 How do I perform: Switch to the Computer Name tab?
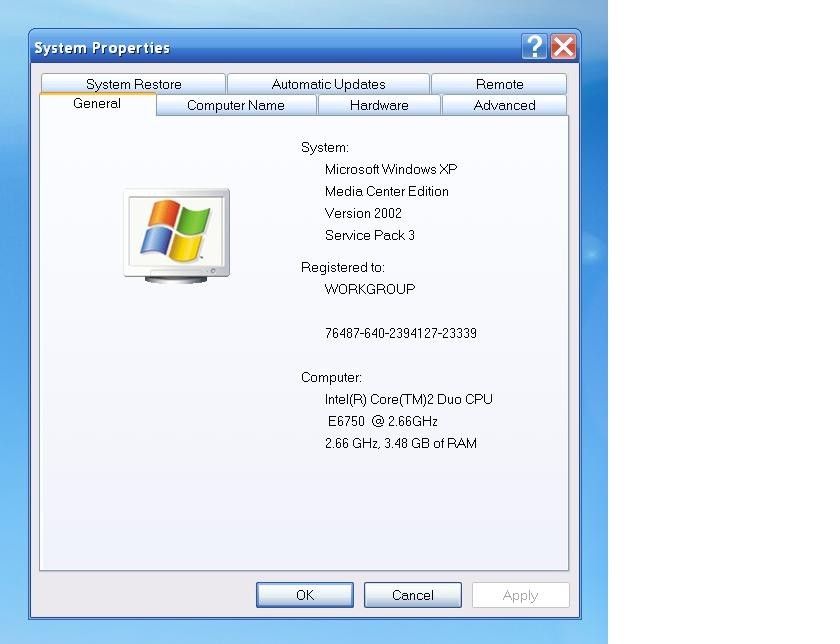click(x=235, y=105)
